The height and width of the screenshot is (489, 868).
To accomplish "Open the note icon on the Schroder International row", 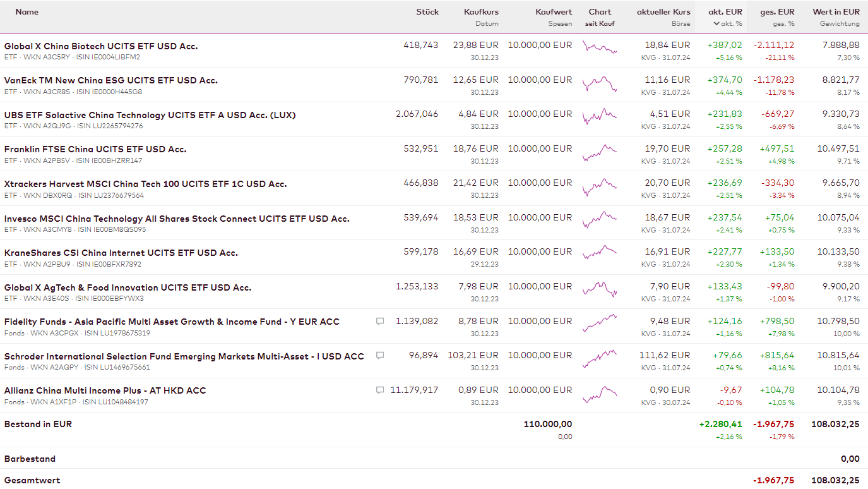I will coord(380,356).
